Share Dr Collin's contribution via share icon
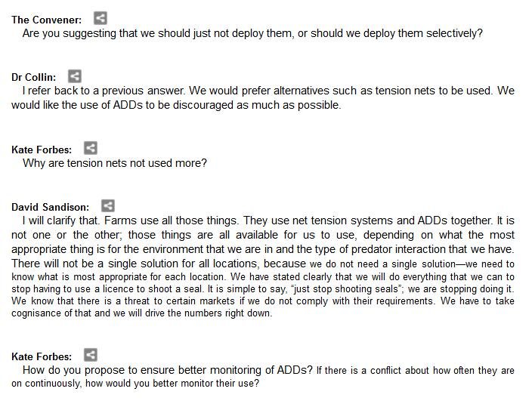 tap(74, 76)
